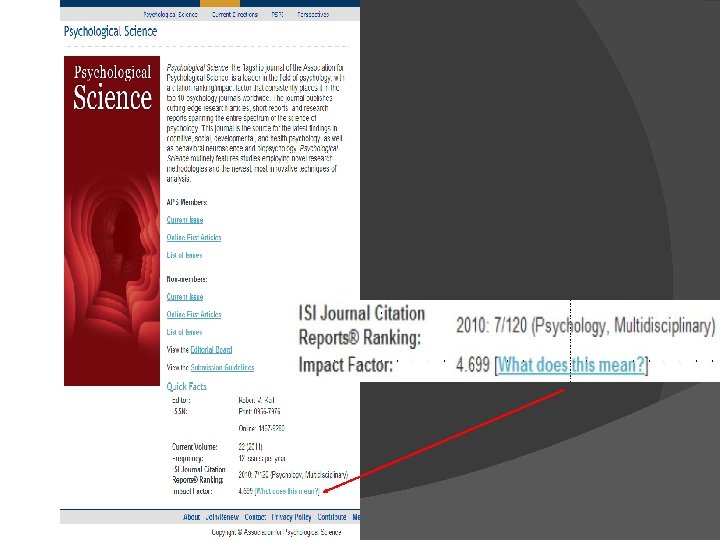The width and height of the screenshot is (720, 540).
Task: Open the Psychological Science top navigation tab
Action: coord(170,14)
